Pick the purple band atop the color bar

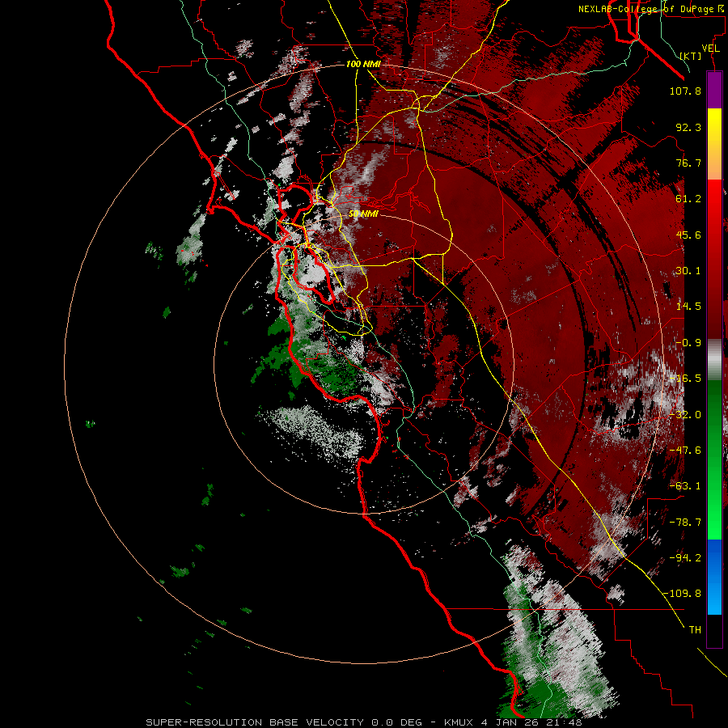[714, 90]
